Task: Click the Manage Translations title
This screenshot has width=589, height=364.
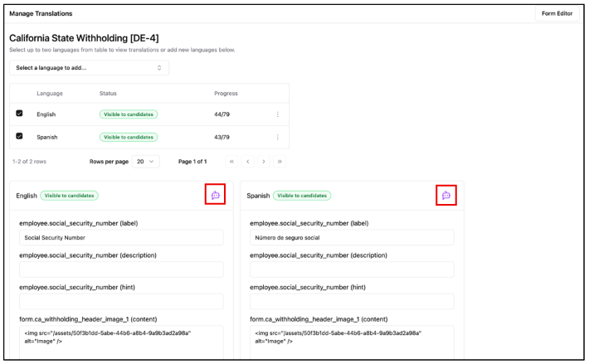Action: [x=41, y=13]
